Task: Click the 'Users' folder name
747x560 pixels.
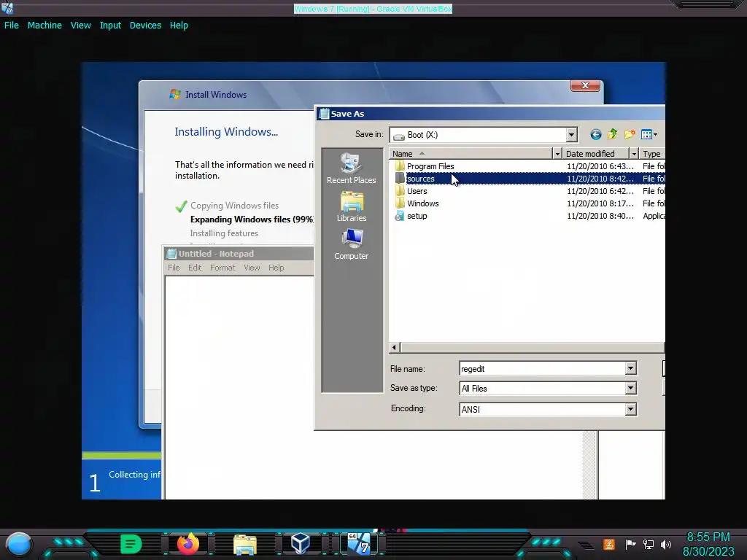Action: coord(417,191)
